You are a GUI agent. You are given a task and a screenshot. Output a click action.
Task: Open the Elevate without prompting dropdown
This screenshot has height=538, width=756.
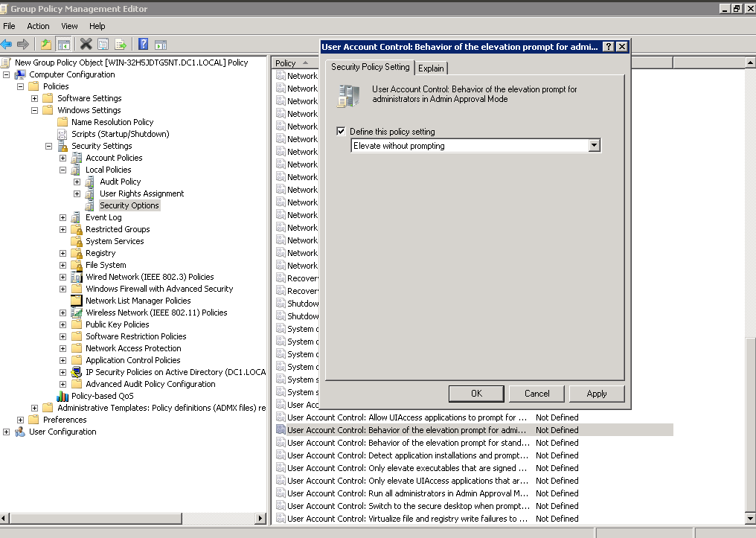(x=594, y=146)
